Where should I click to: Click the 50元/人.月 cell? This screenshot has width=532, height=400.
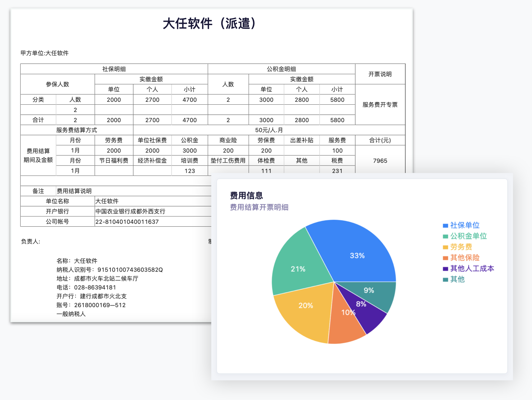coord(269,130)
